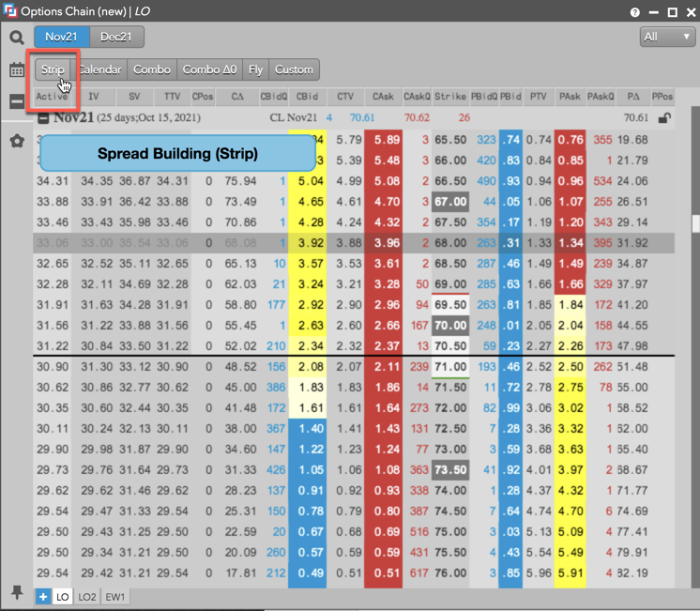Click the Custom spread button

pyautogui.click(x=294, y=69)
